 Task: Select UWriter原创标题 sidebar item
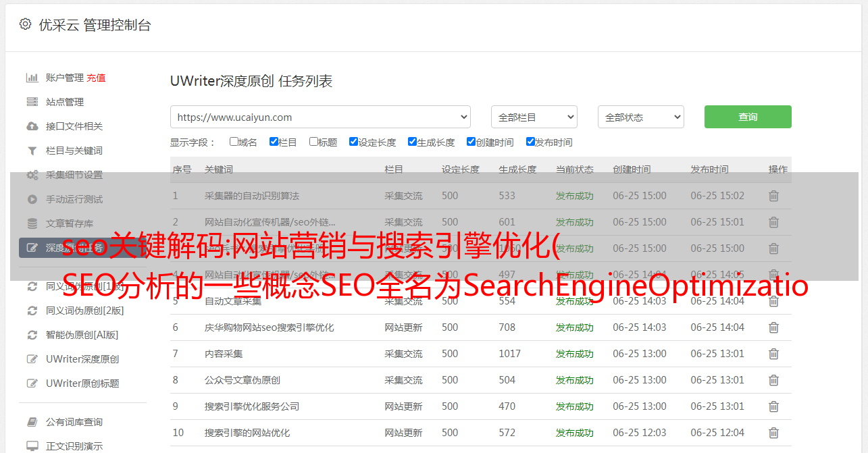click(x=82, y=383)
